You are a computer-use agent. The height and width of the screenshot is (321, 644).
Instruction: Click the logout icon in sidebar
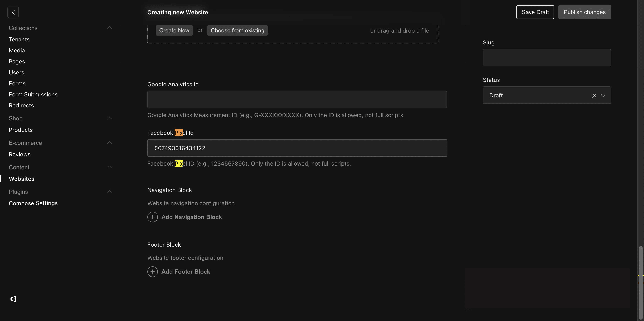point(13,299)
